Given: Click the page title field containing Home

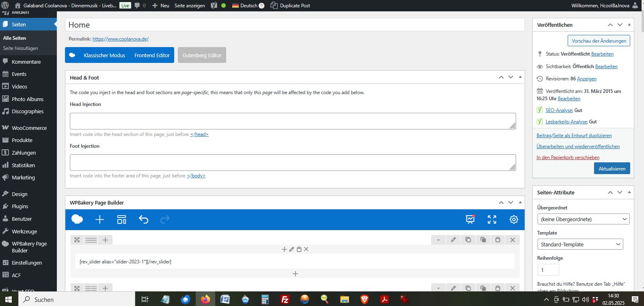Looking at the screenshot, I should (x=295, y=25).
